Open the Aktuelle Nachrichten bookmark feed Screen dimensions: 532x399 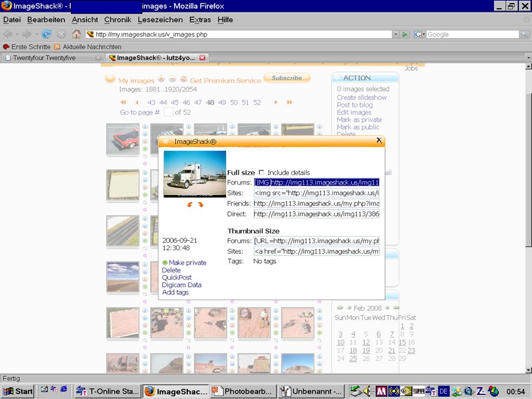88,47
